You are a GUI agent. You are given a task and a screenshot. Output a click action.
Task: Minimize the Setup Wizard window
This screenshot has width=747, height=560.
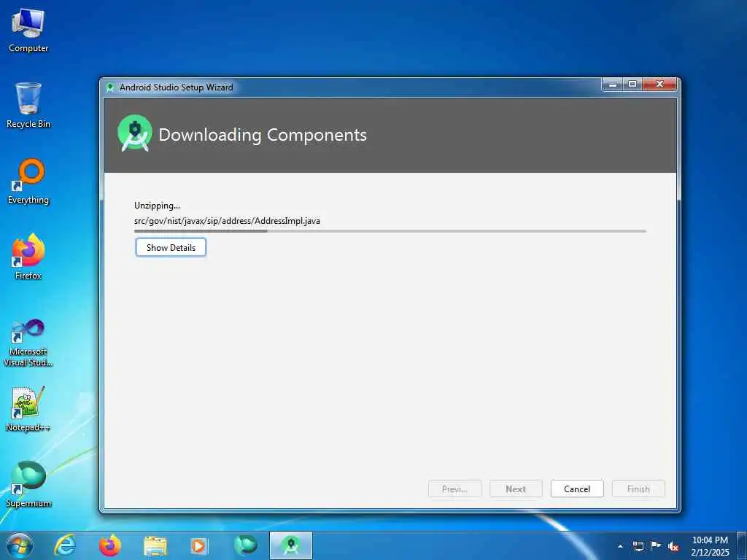coord(613,85)
